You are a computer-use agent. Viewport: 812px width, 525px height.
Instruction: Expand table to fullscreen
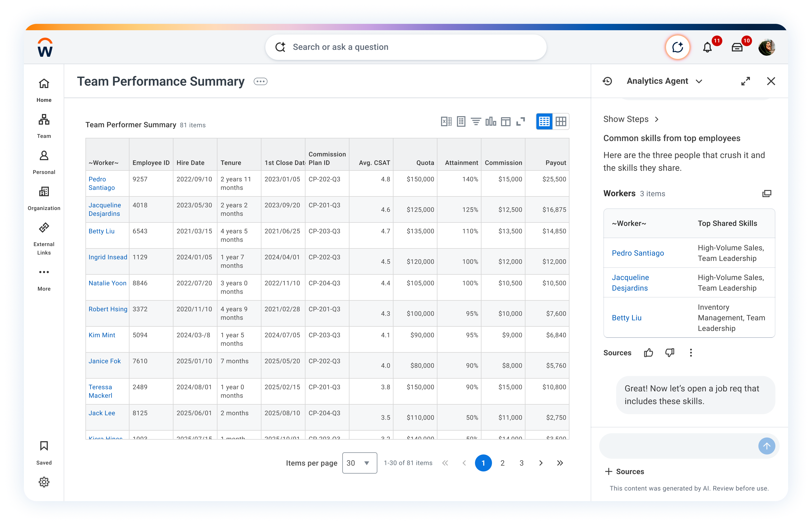click(521, 121)
